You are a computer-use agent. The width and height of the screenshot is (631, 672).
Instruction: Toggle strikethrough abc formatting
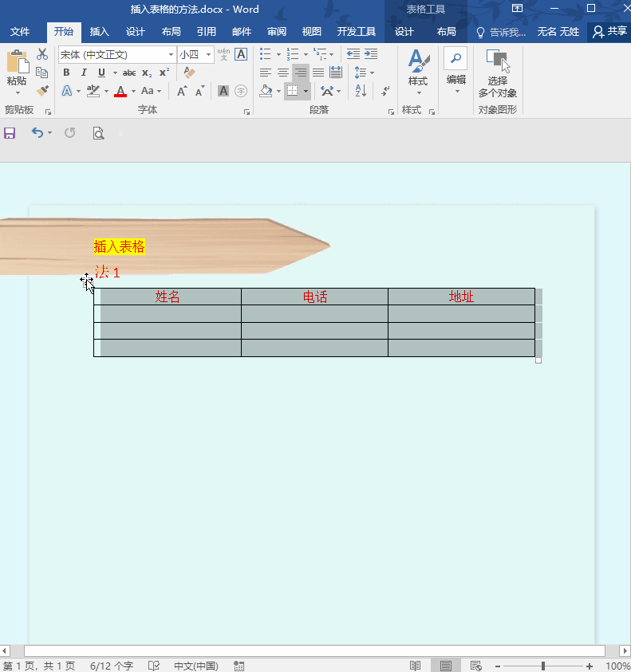coord(129,73)
